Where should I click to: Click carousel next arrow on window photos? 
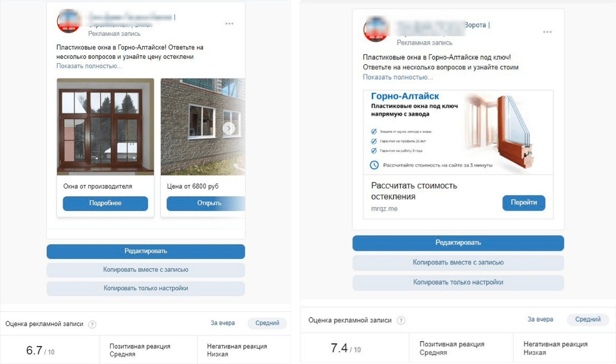pyautogui.click(x=229, y=128)
